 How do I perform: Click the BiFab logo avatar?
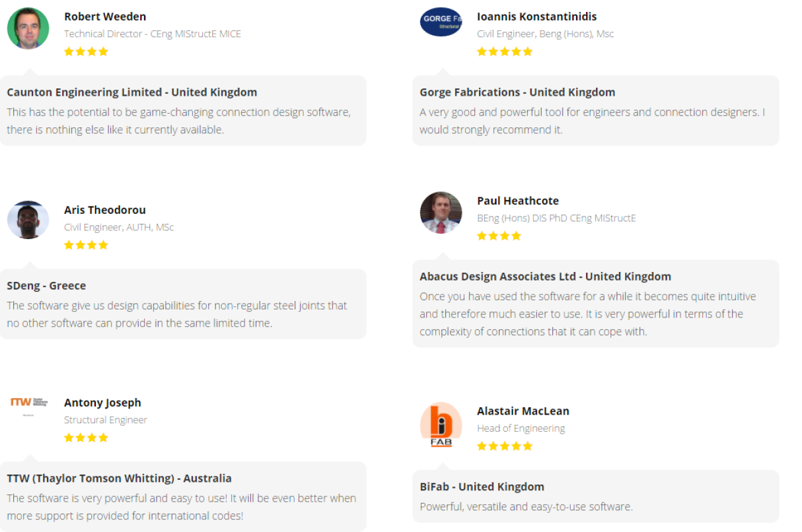[x=441, y=424]
